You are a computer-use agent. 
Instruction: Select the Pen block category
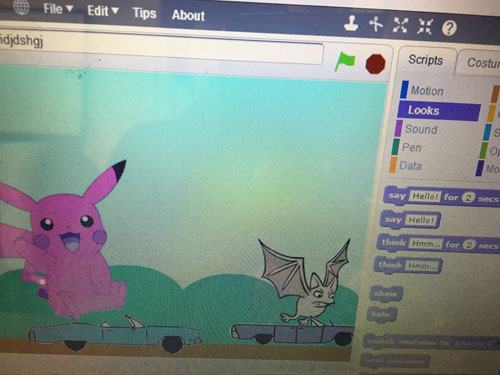(408, 147)
